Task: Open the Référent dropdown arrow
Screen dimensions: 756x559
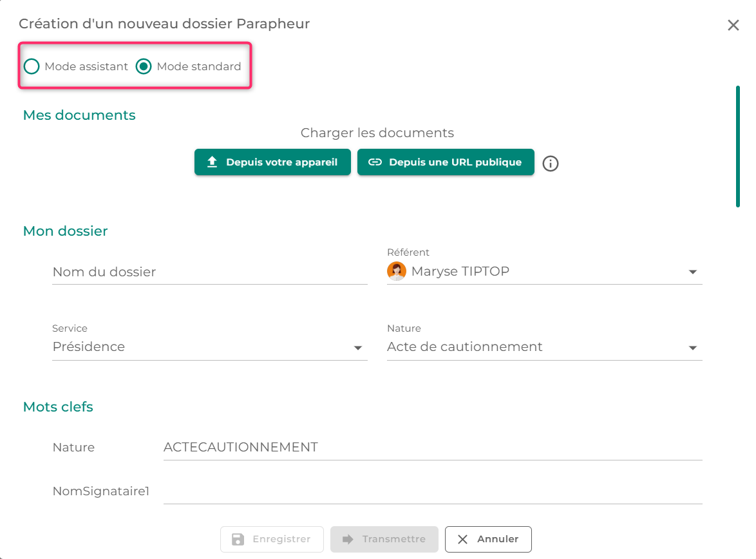Action: pyautogui.click(x=693, y=272)
